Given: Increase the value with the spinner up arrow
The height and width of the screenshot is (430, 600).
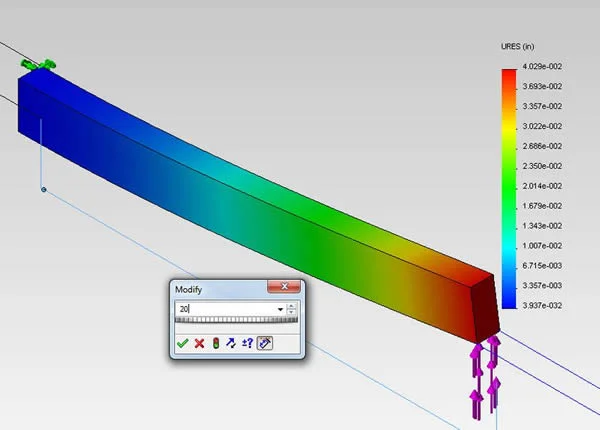Looking at the screenshot, I should pyautogui.click(x=291, y=306).
